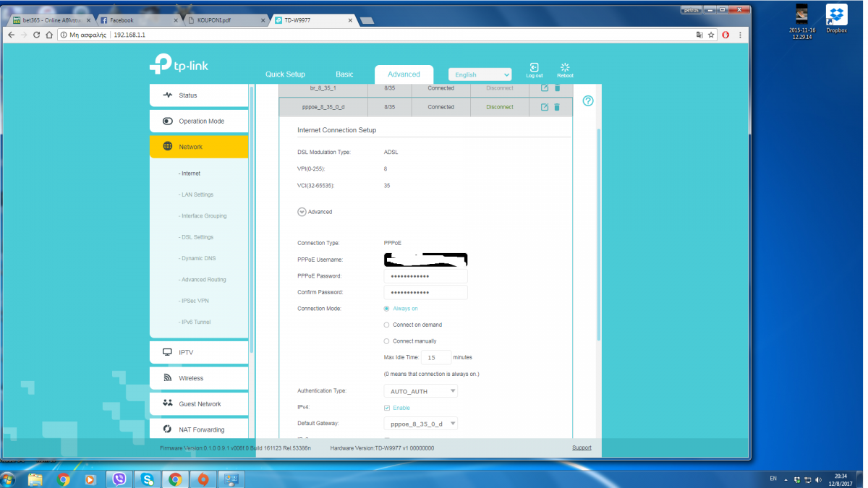
Task: Open Advanced Routing submenu item
Action: [203, 279]
